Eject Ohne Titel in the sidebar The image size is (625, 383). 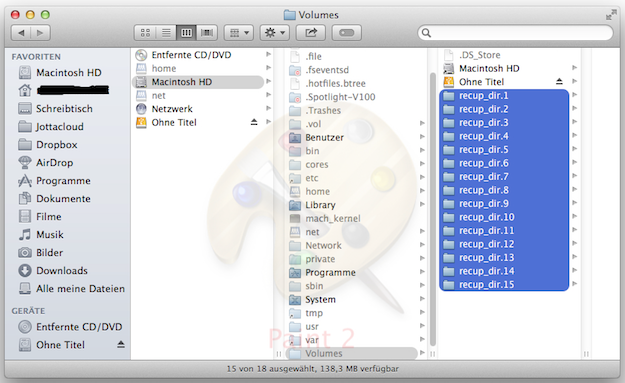point(121,344)
